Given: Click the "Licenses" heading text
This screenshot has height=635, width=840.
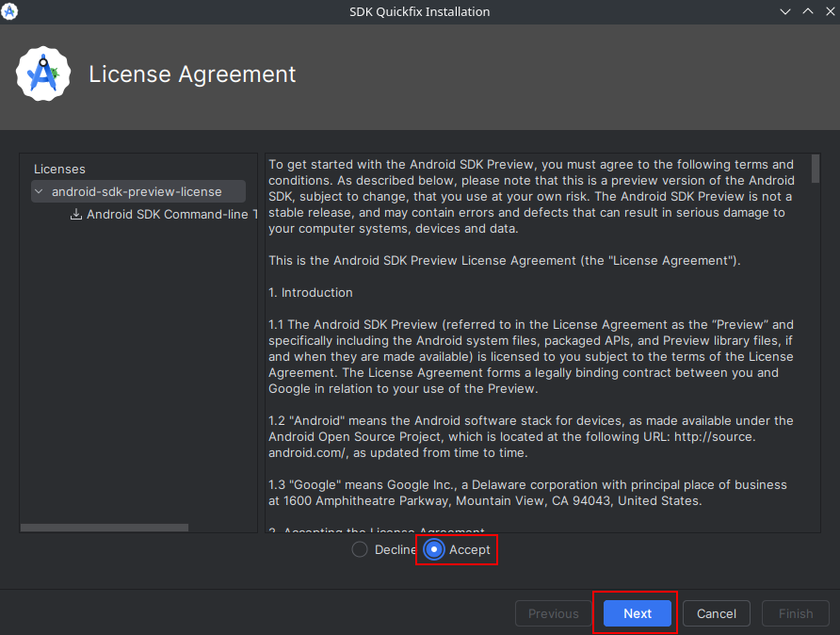Looking at the screenshot, I should (x=59, y=169).
